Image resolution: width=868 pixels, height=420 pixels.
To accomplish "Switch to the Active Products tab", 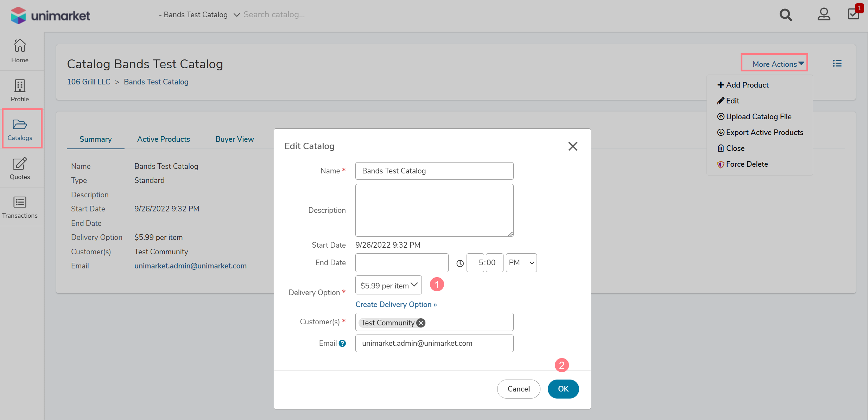I will point(163,139).
